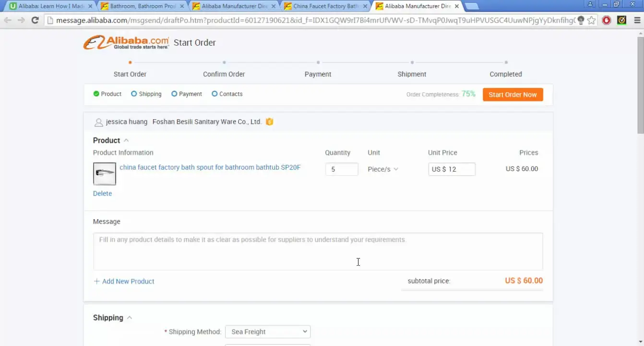The height and width of the screenshot is (346, 644).
Task: Bookmark this page with star icon
Action: point(591,20)
